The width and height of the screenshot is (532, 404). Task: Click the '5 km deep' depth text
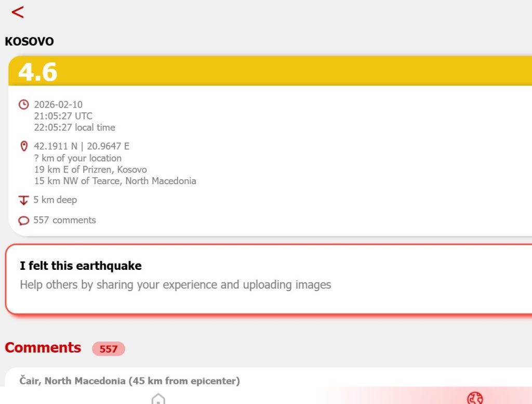coord(55,200)
